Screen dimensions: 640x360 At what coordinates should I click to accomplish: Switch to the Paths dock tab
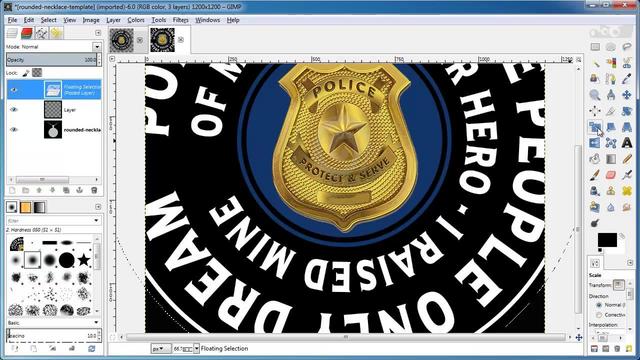(x=41, y=33)
